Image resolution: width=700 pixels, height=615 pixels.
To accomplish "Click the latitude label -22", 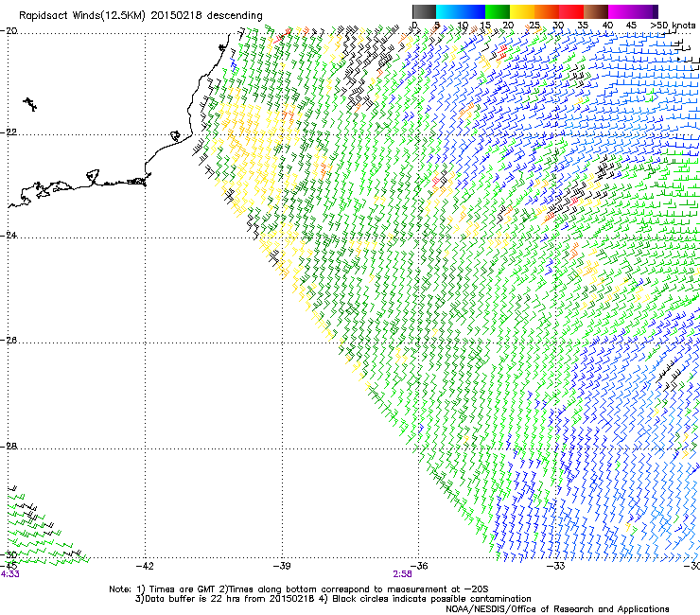I will (x=9, y=132).
